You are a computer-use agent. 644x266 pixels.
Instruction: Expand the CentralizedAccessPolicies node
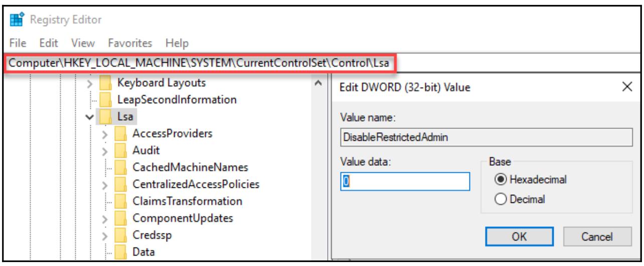coord(104,185)
